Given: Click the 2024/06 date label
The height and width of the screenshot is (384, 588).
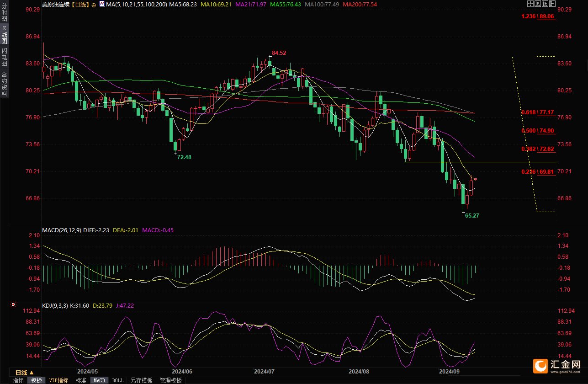Looking at the screenshot, I should [182, 371].
